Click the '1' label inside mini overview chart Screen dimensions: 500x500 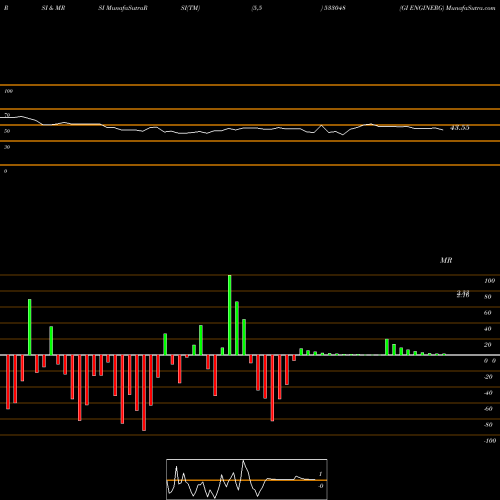click(x=321, y=474)
